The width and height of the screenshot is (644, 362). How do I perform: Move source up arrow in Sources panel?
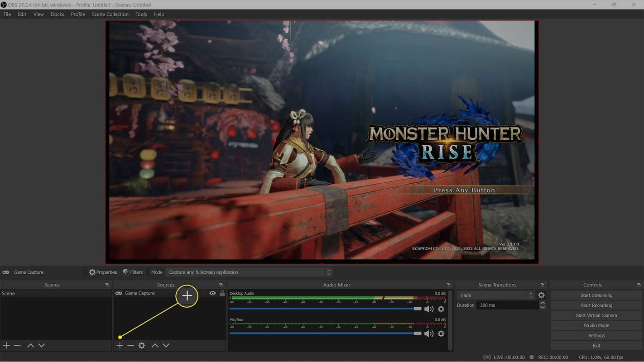(155, 345)
